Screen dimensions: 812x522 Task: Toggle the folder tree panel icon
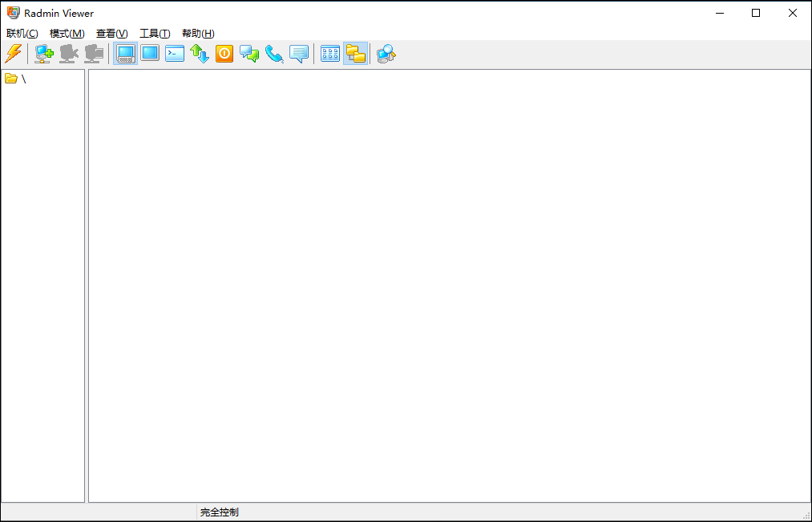[356, 54]
